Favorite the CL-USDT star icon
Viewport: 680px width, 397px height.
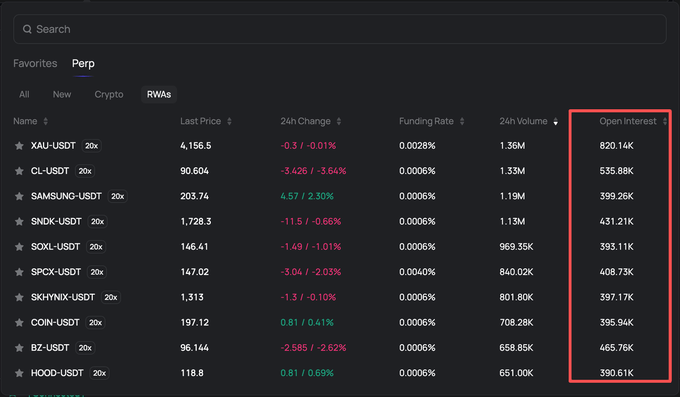19,171
